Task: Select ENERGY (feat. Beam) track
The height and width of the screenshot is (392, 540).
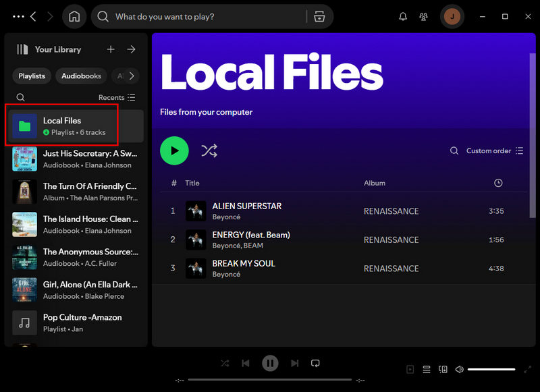Action: tap(343, 240)
